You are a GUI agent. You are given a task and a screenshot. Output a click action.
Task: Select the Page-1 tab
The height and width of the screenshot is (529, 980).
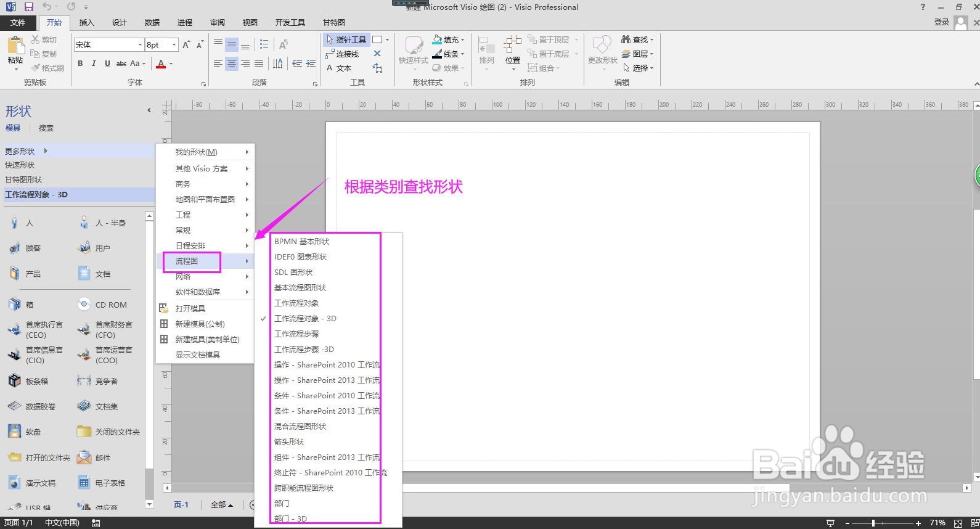pyautogui.click(x=181, y=504)
